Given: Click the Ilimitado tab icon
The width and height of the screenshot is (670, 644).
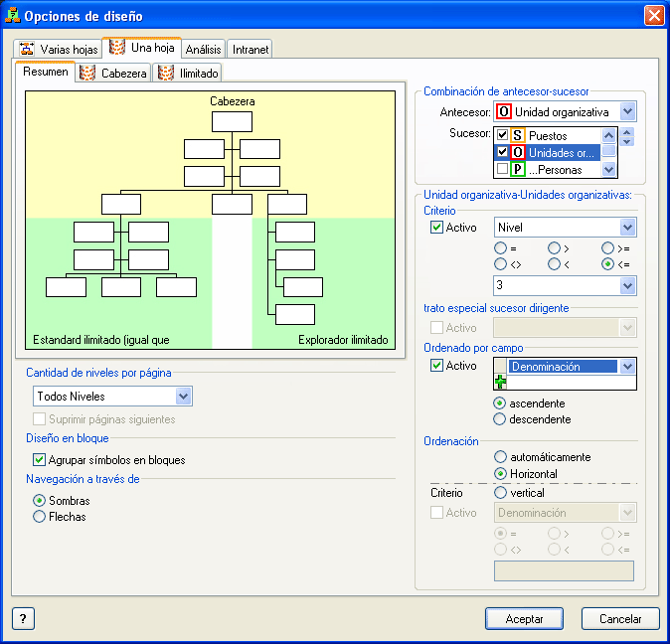Looking at the screenshot, I should (166, 73).
